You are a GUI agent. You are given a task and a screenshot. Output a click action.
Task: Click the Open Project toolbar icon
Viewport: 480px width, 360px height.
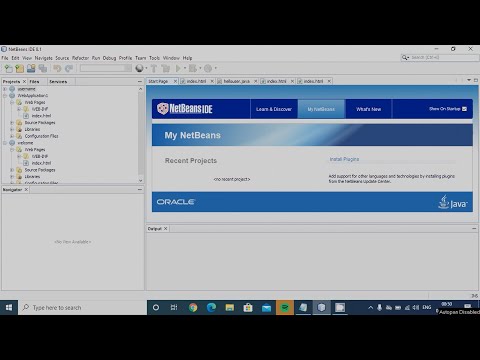click(31, 69)
